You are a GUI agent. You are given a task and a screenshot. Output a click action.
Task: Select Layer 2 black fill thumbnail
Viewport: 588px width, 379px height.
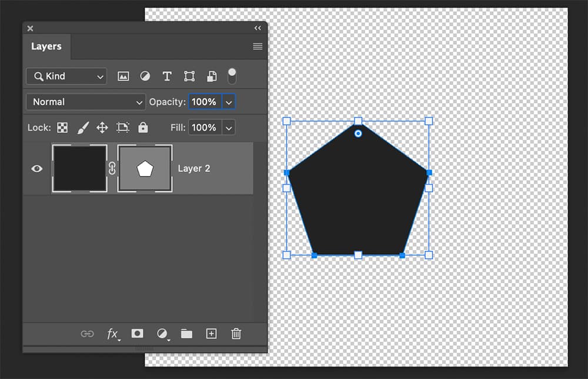(80, 168)
